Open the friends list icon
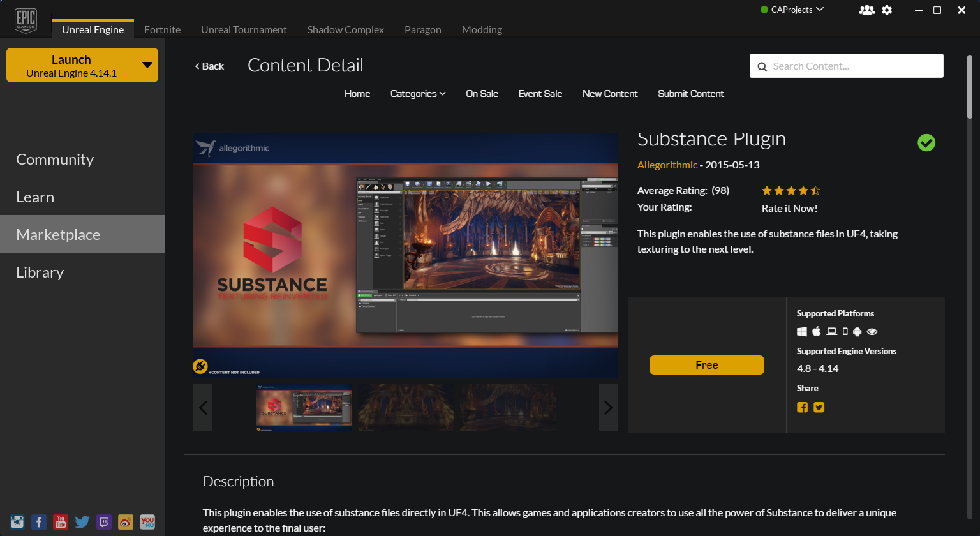Image resolution: width=980 pixels, height=536 pixels. click(866, 10)
